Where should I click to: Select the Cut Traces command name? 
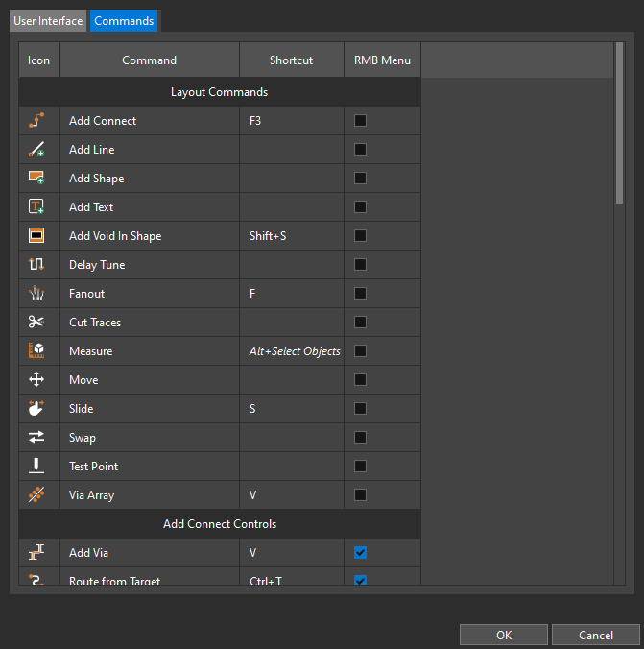[x=95, y=323]
